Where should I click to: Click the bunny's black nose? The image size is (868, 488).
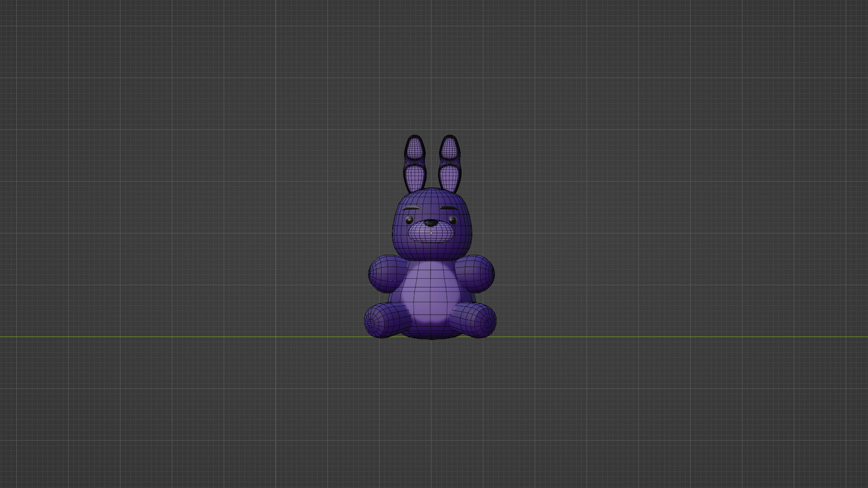(x=431, y=223)
